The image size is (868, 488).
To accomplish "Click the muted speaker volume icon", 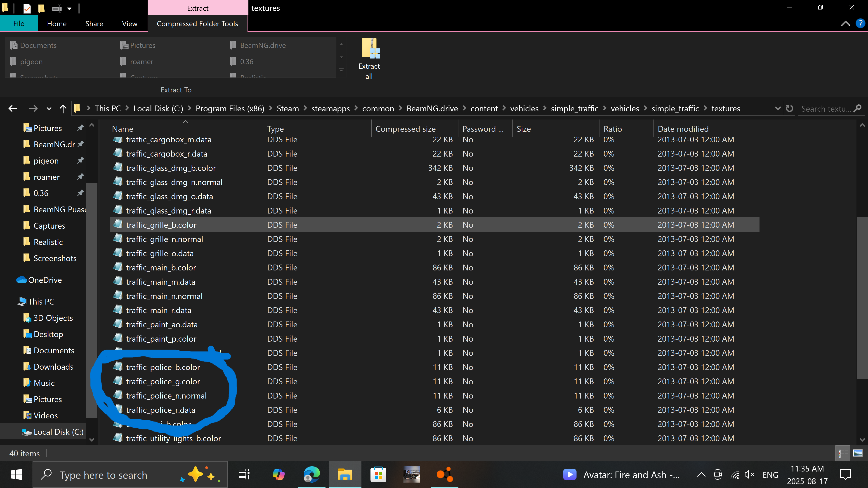I will coord(749,475).
